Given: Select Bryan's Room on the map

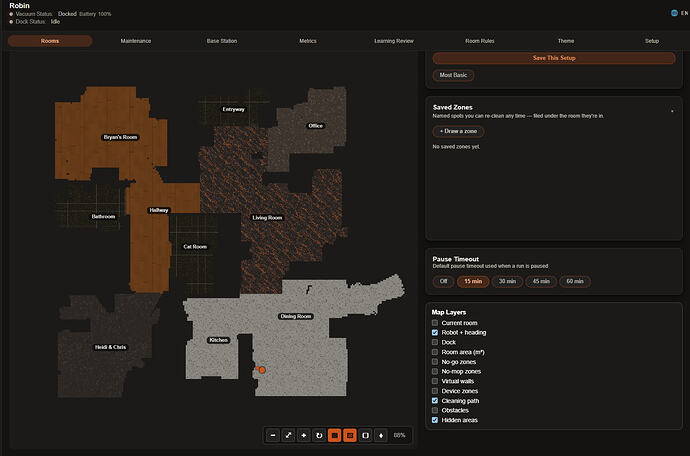Looking at the screenshot, I should tap(121, 137).
